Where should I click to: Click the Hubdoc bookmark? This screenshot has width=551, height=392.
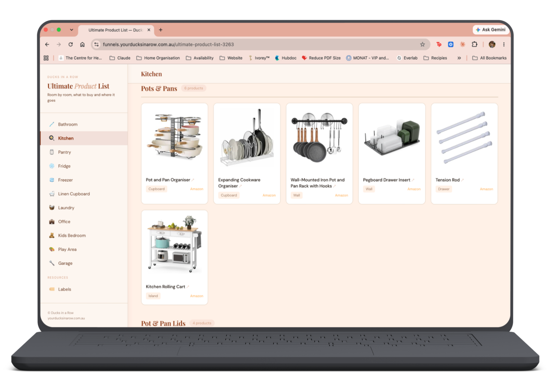click(286, 58)
